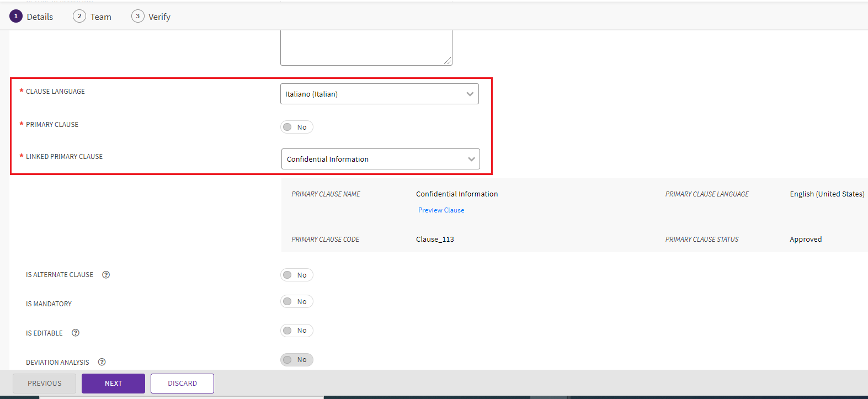Expand the Linked Primary Clause dropdown
This screenshot has width=868, height=399.
pos(380,159)
